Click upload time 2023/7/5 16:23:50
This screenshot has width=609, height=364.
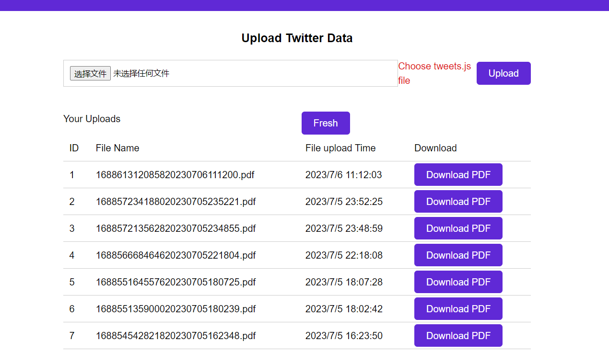tap(344, 336)
